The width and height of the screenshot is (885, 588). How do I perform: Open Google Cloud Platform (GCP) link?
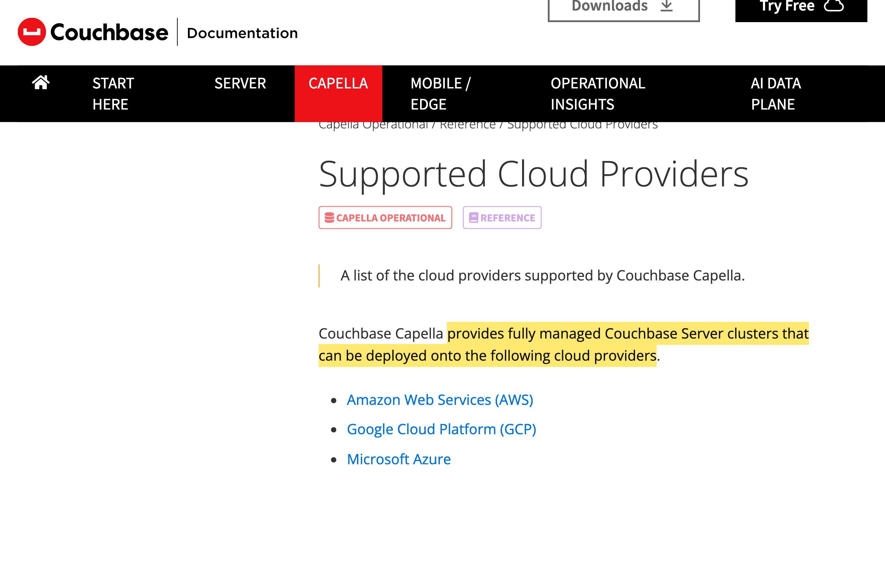pos(442,429)
